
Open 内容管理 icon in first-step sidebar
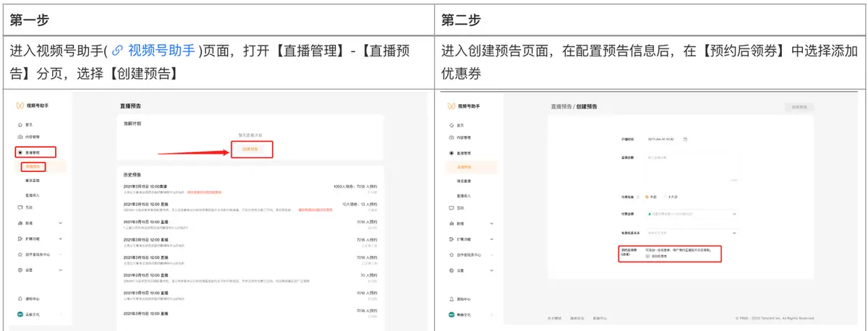pyautogui.click(x=20, y=137)
